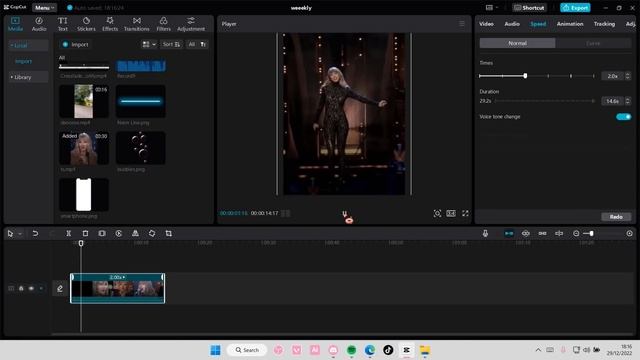This screenshot has width=640, height=360.
Task: Click the All filter button
Action: point(191,44)
